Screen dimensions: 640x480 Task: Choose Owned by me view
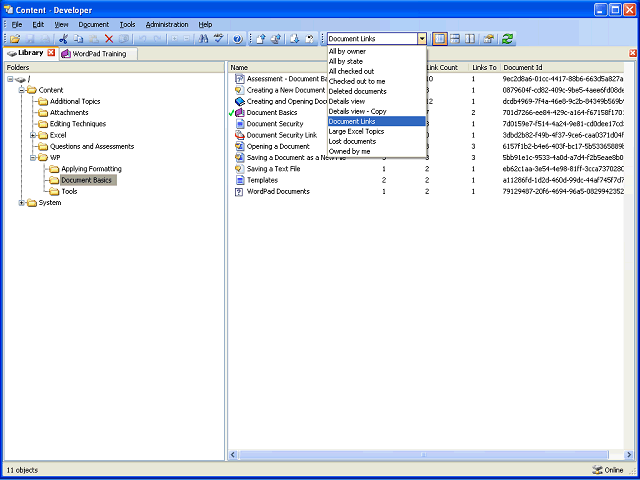[x=376, y=151]
